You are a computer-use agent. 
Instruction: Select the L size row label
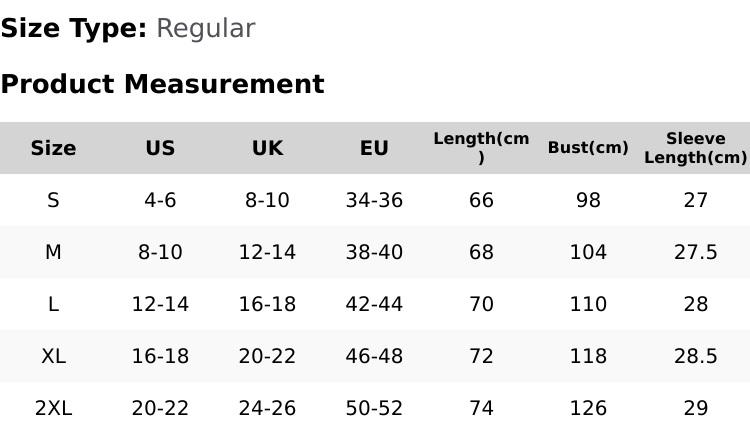tap(53, 304)
